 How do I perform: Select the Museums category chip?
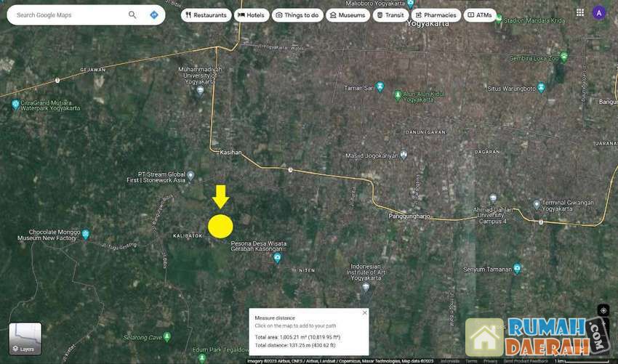click(348, 15)
